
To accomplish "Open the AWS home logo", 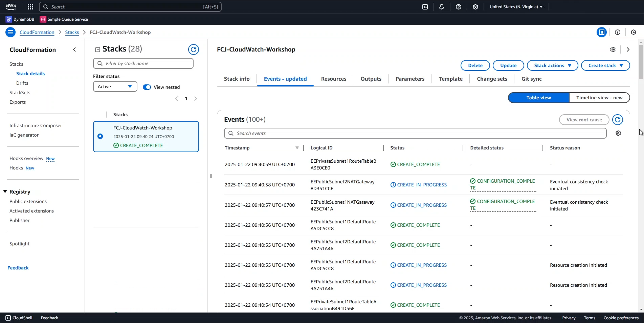I will pyautogui.click(x=11, y=7).
